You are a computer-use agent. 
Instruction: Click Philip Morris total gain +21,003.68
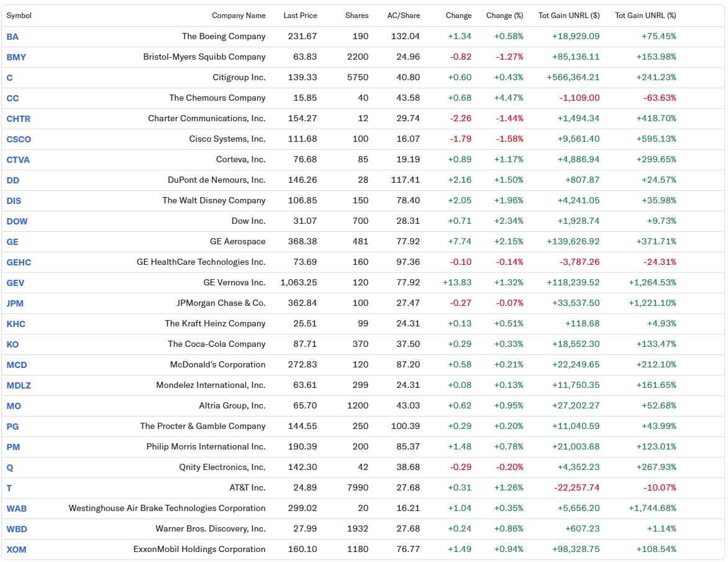pyautogui.click(x=576, y=446)
